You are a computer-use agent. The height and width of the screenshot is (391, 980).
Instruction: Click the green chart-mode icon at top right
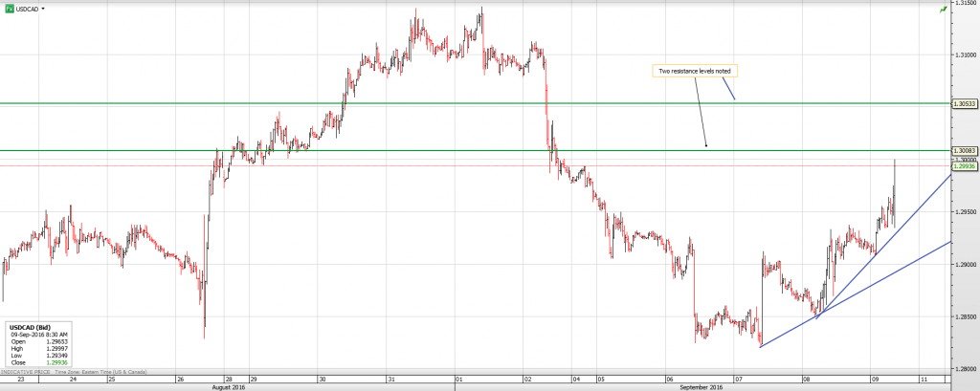pos(943,10)
